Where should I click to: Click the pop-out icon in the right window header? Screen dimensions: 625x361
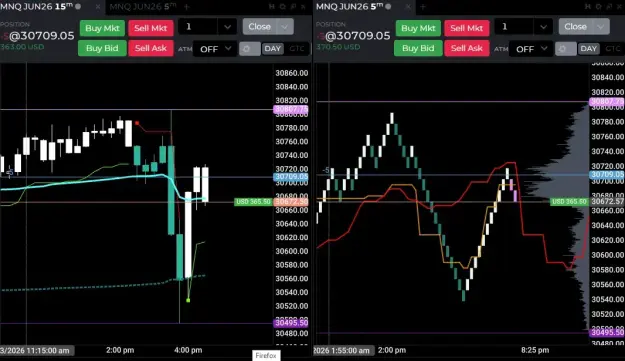(609, 6)
